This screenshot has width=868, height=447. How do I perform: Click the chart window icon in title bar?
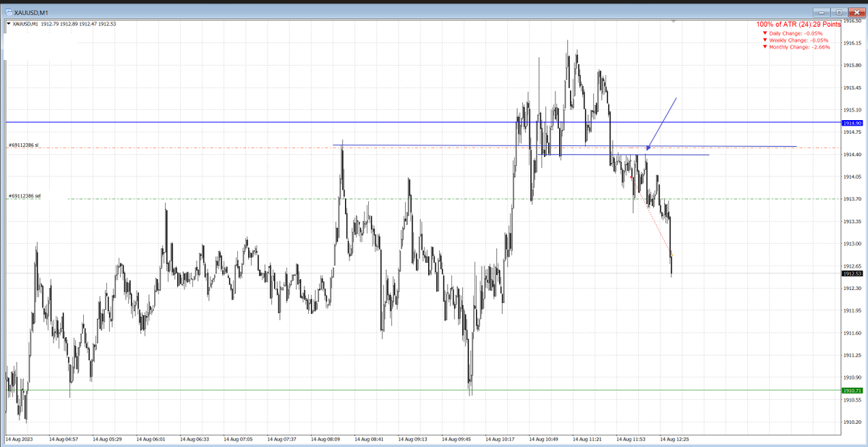[9, 12]
